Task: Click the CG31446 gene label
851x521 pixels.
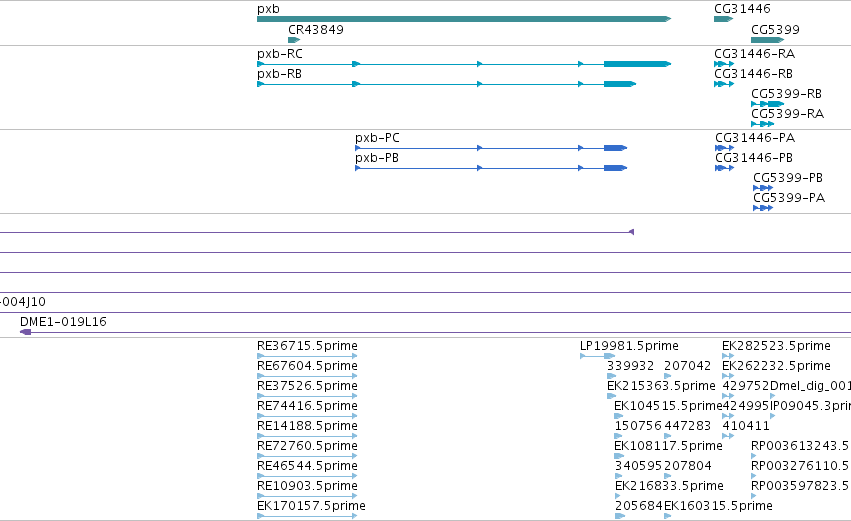Action: [742, 9]
